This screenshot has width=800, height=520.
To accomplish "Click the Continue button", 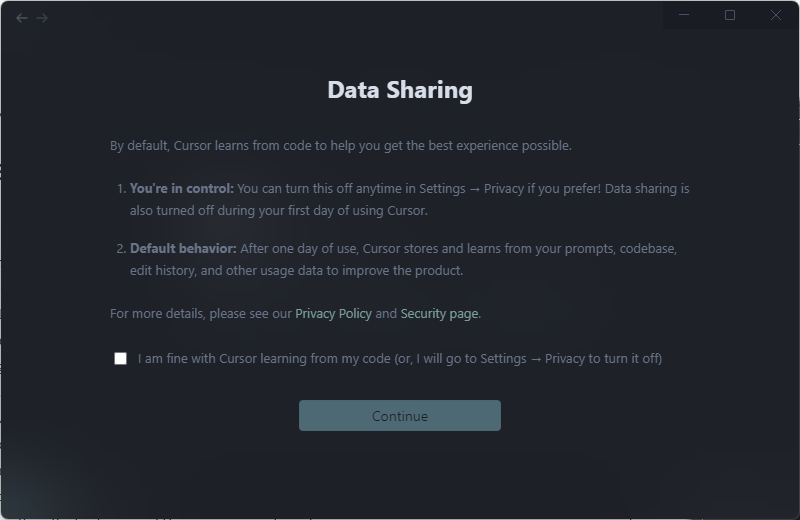I will pyautogui.click(x=399, y=415).
